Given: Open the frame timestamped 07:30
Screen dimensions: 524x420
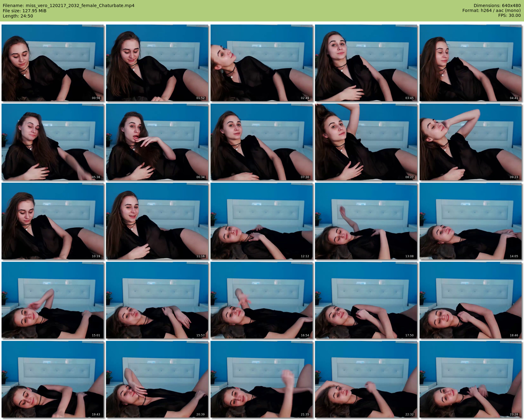Looking at the screenshot, I should coord(262,142).
